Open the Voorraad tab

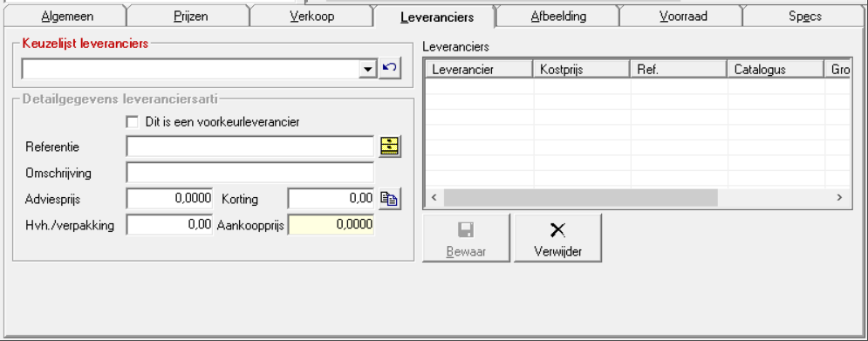[682, 16]
